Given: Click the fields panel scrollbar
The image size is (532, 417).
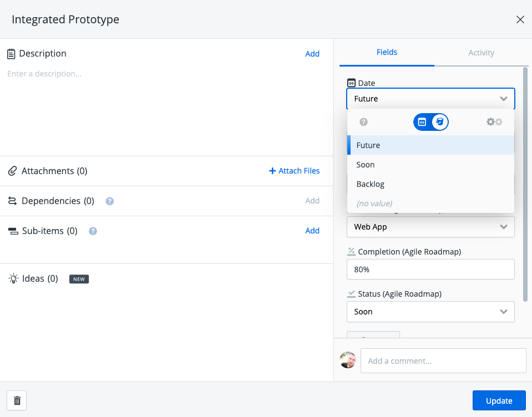Looking at the screenshot, I should point(525,184).
